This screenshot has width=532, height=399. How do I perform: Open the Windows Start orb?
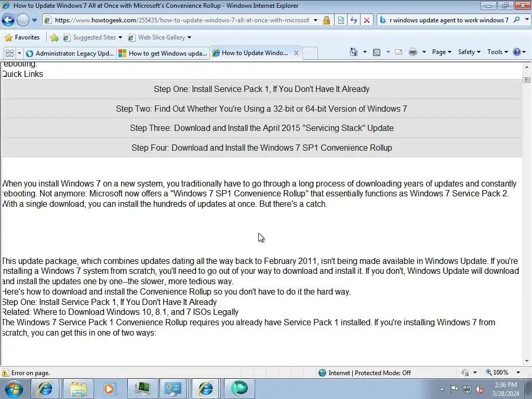click(14, 389)
